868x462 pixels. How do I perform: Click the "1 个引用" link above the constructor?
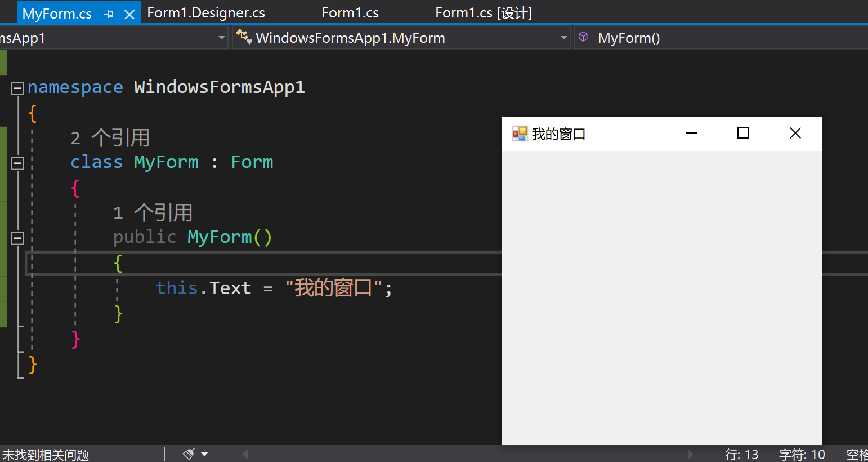pyautogui.click(x=153, y=212)
